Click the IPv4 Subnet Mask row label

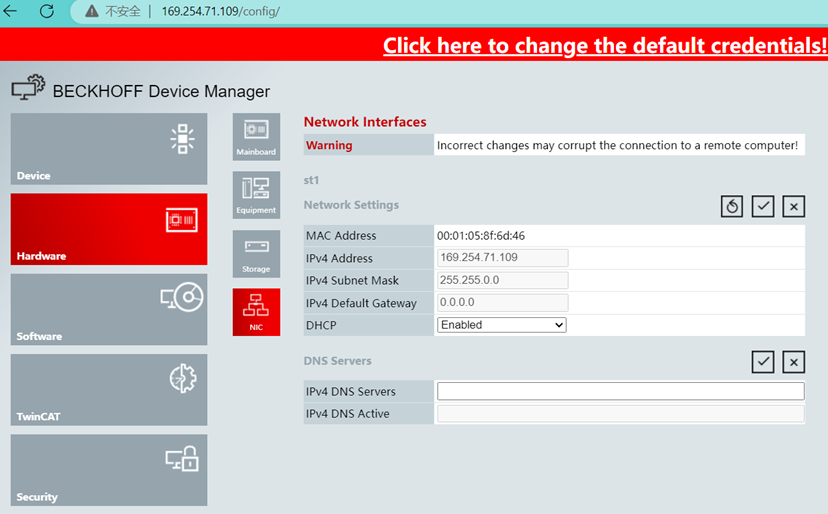[x=352, y=281]
